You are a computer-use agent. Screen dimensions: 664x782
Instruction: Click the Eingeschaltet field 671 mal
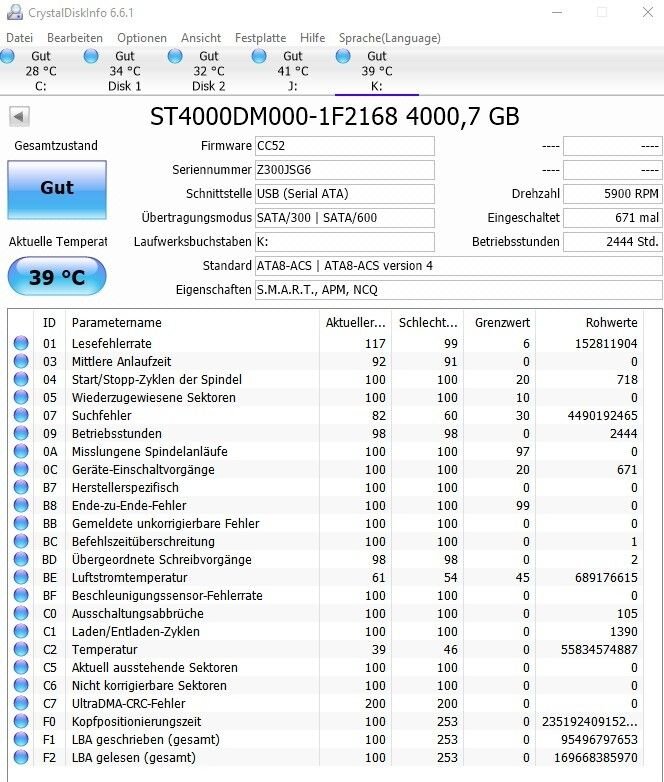[x=613, y=217]
